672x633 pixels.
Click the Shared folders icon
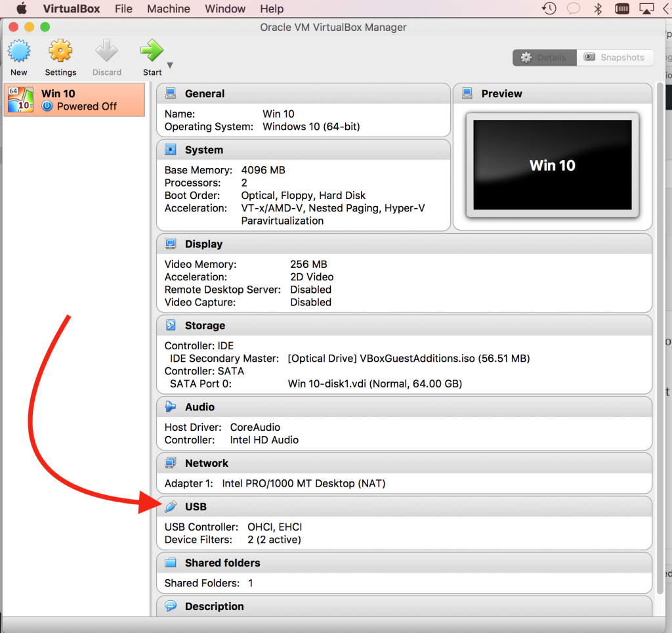pos(171,562)
